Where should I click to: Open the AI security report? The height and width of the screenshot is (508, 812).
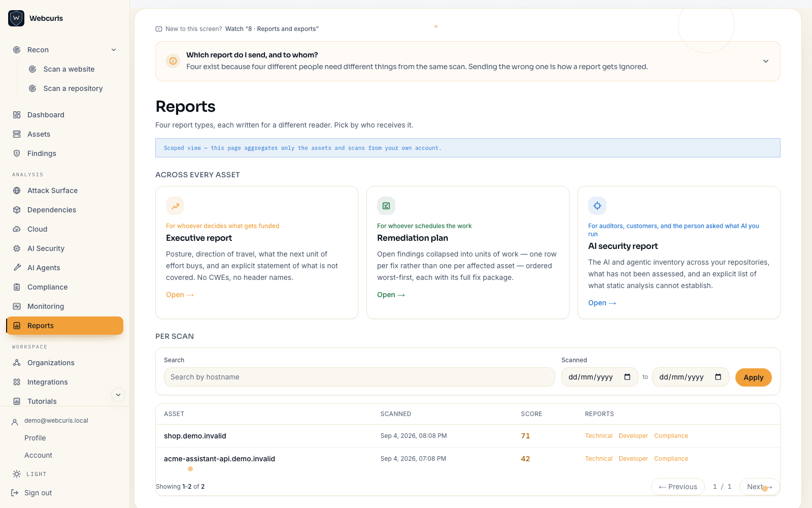[602, 303]
